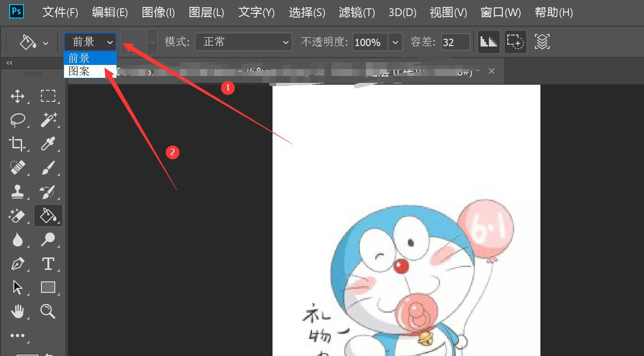Select the Rectangle shape tool
This screenshot has width=644, height=356.
[48, 288]
